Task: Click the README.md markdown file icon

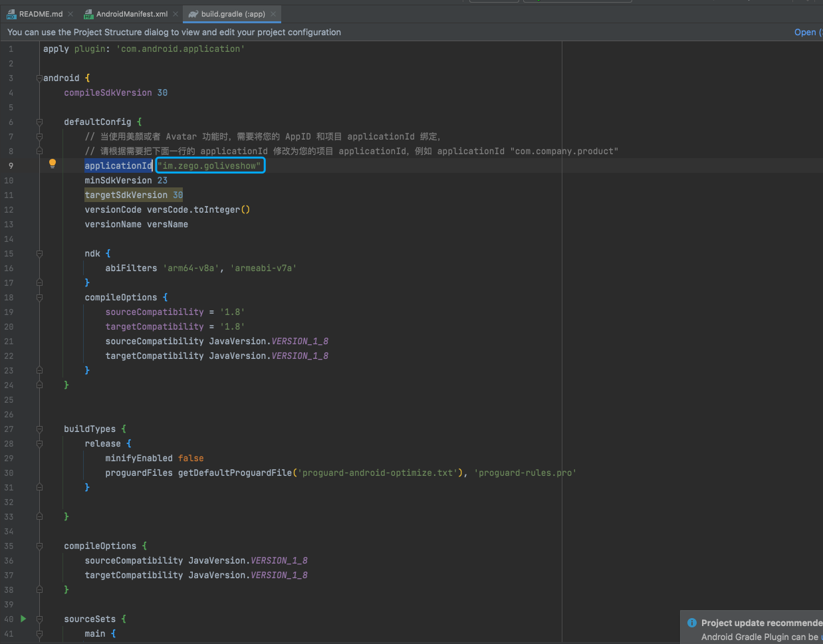Action: 11,14
